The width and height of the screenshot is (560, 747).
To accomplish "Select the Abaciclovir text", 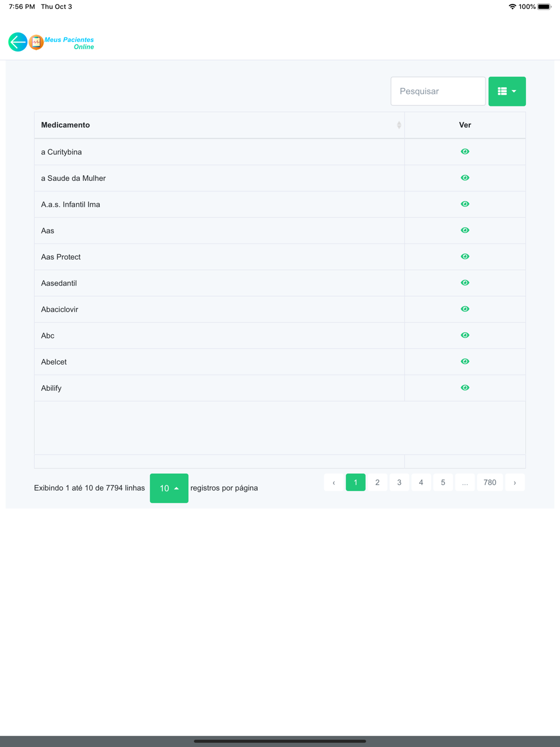I will pyautogui.click(x=59, y=310).
